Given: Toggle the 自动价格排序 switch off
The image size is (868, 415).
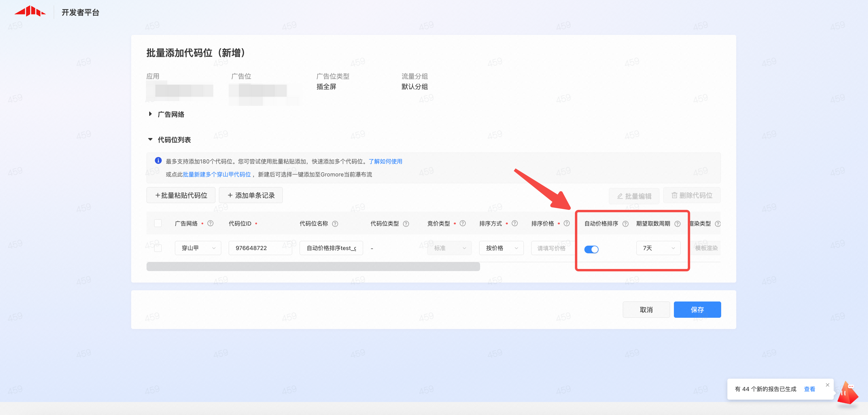Looking at the screenshot, I should point(591,249).
